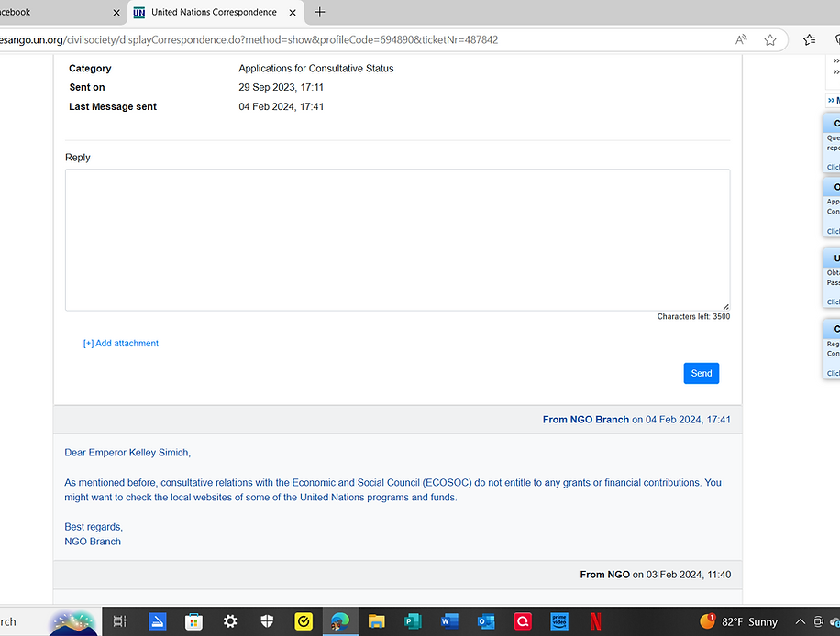Open the Favorites list icon
Image resolution: width=840 pixels, height=636 pixels.
point(810,39)
